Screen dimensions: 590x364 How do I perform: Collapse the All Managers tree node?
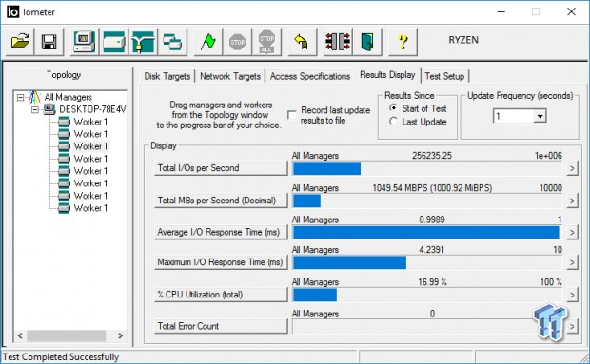coord(20,98)
